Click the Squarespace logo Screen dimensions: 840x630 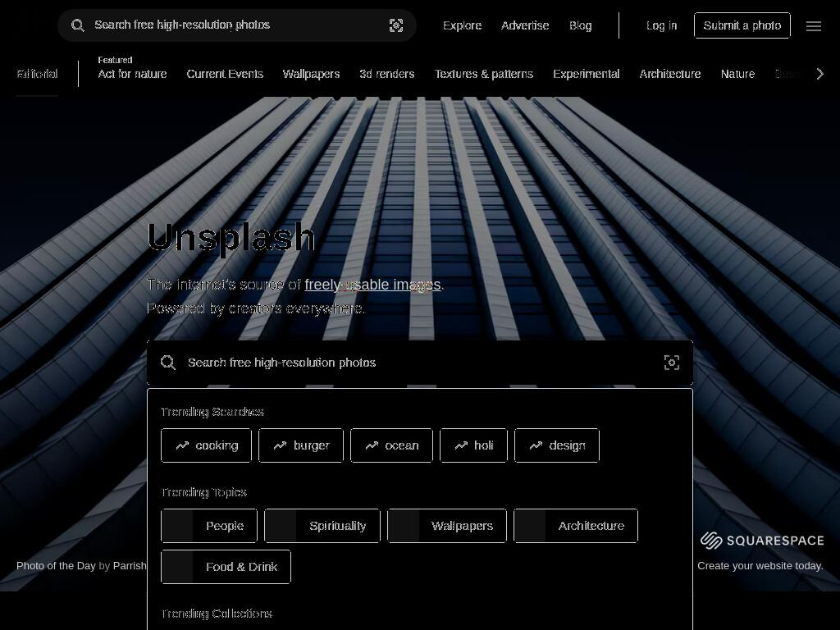(x=762, y=541)
